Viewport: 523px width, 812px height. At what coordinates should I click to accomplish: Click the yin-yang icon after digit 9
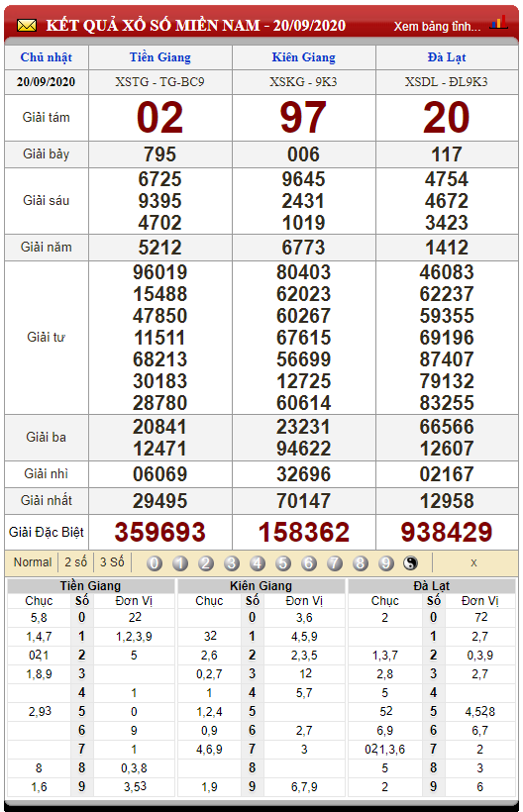(411, 562)
